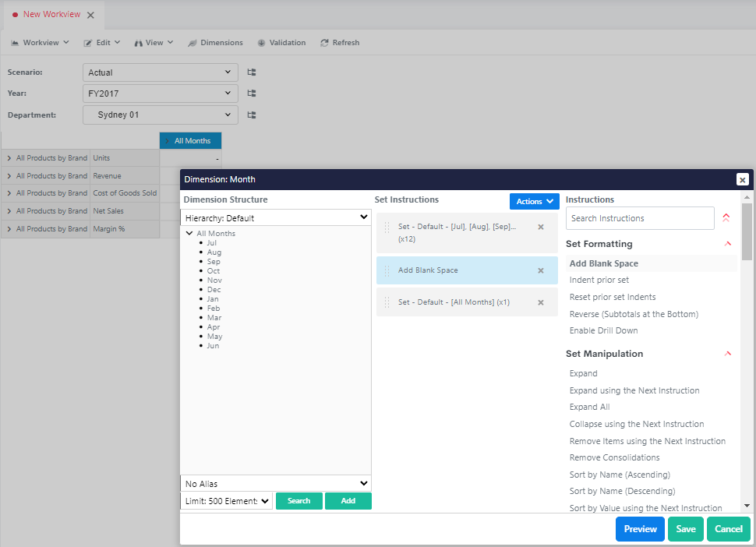Click the hierarchy icon beside Scenario dropdown

point(252,72)
